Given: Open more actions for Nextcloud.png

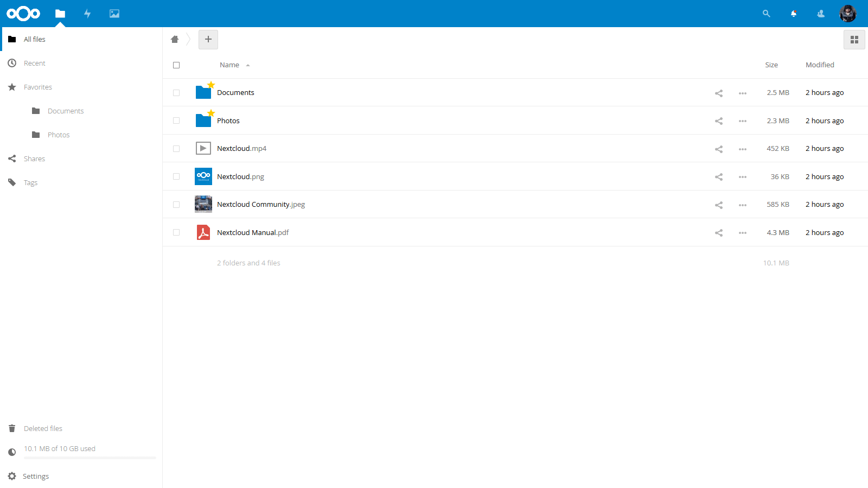Looking at the screenshot, I should [743, 177].
